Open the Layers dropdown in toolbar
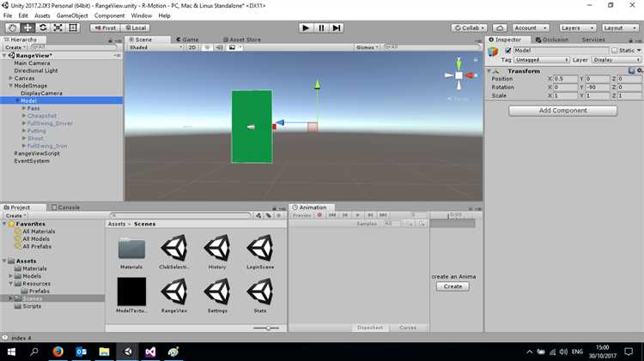This screenshot has width=644, height=361. (x=578, y=28)
